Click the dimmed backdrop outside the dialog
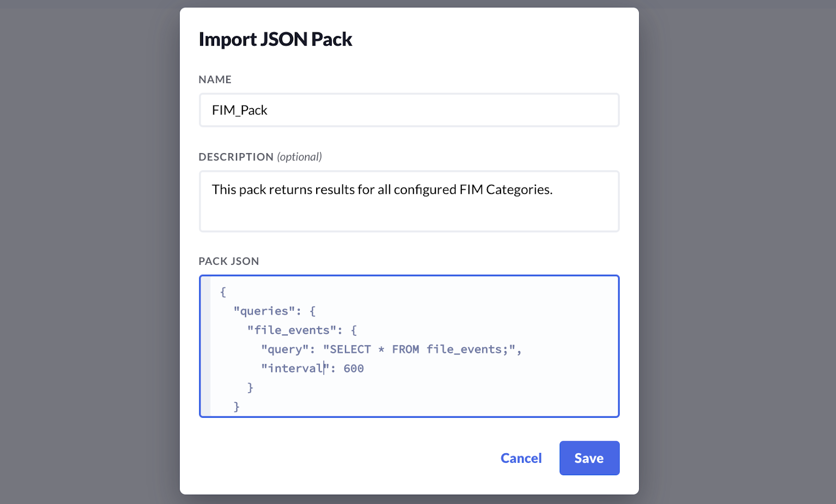Image resolution: width=836 pixels, height=504 pixels. click(x=89, y=251)
